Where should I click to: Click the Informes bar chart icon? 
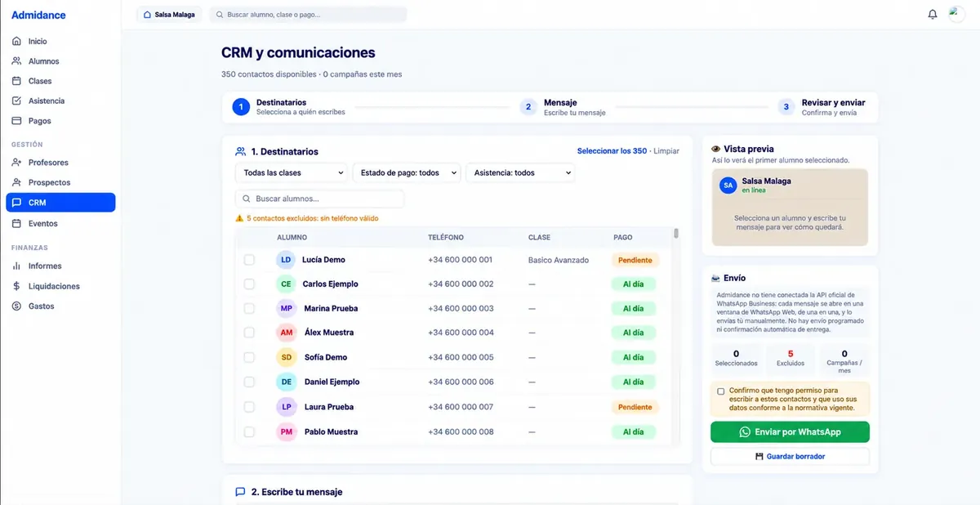click(16, 266)
